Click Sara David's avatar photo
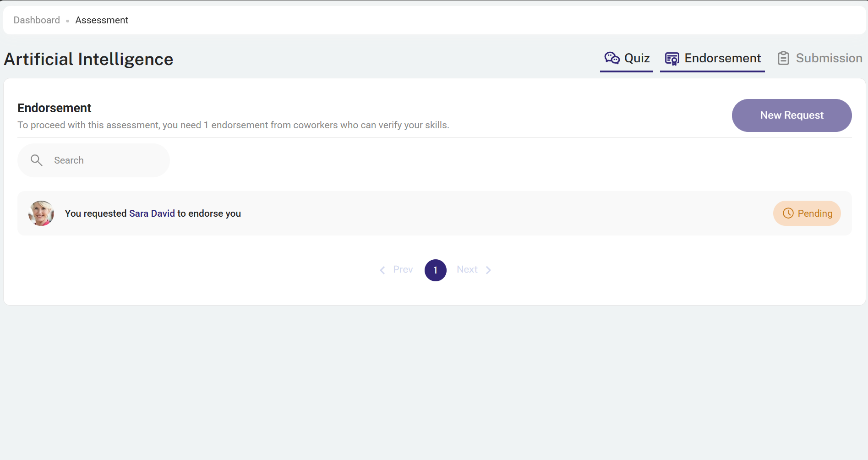This screenshot has height=460, width=868. 41,214
